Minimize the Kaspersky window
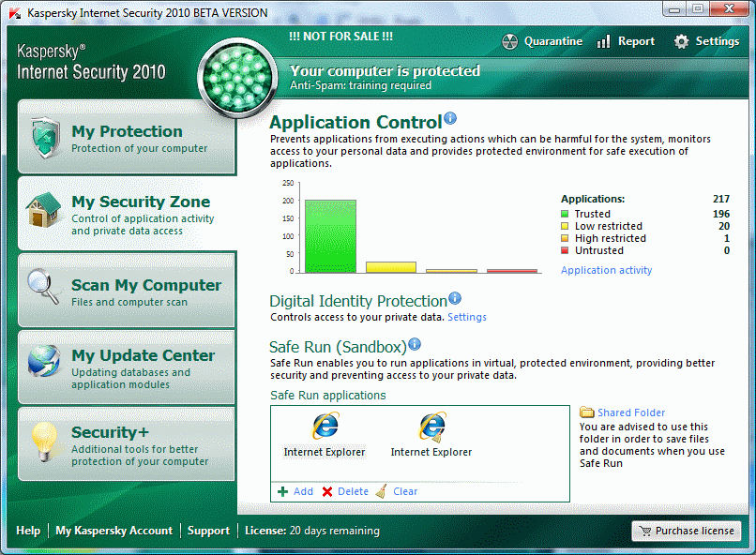756x555 pixels. tap(674, 9)
